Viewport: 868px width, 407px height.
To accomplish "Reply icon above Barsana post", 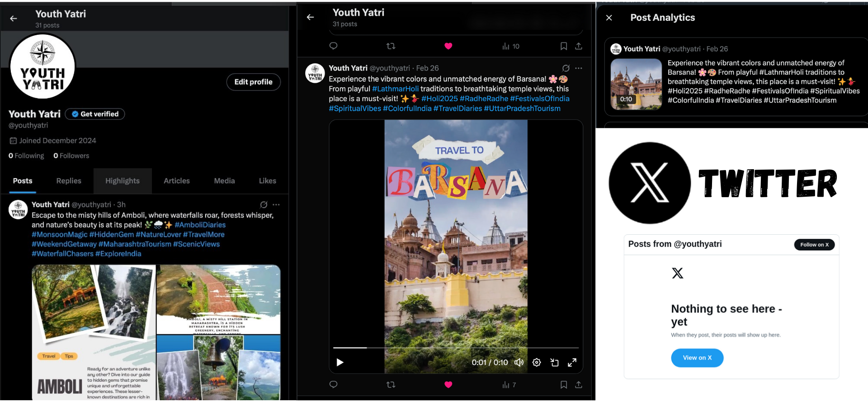I will click(x=334, y=46).
